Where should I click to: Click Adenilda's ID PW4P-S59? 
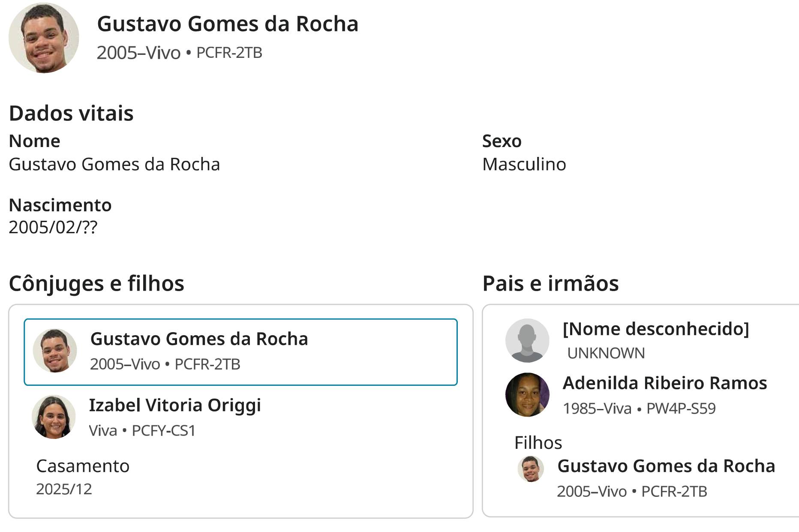tap(681, 408)
